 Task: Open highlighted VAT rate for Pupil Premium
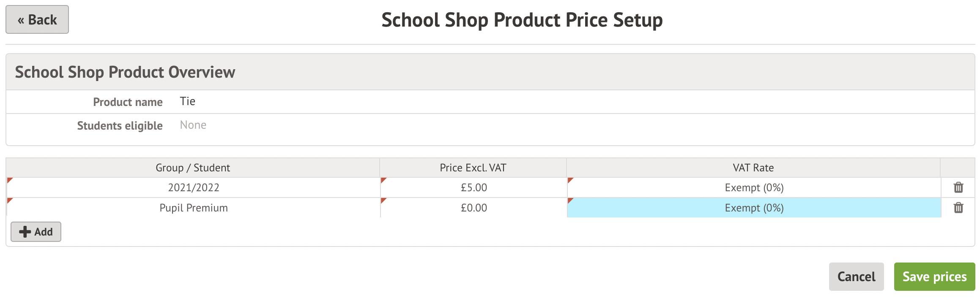pos(754,208)
